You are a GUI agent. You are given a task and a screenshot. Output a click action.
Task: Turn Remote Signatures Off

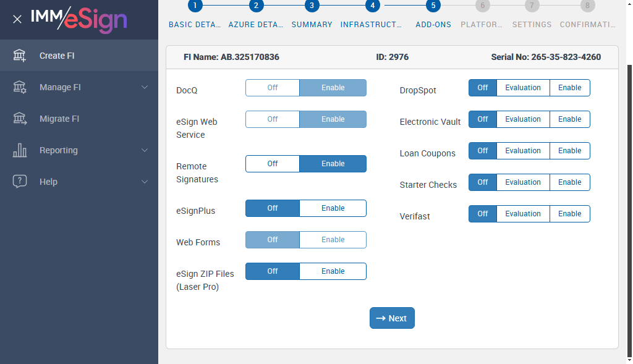273,163
